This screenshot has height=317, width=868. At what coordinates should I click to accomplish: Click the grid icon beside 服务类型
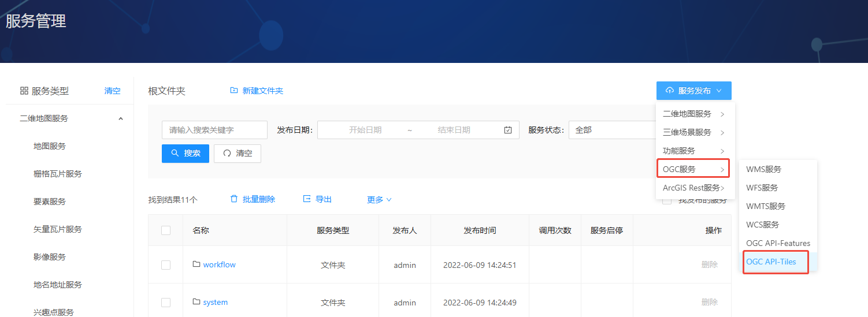(x=24, y=91)
